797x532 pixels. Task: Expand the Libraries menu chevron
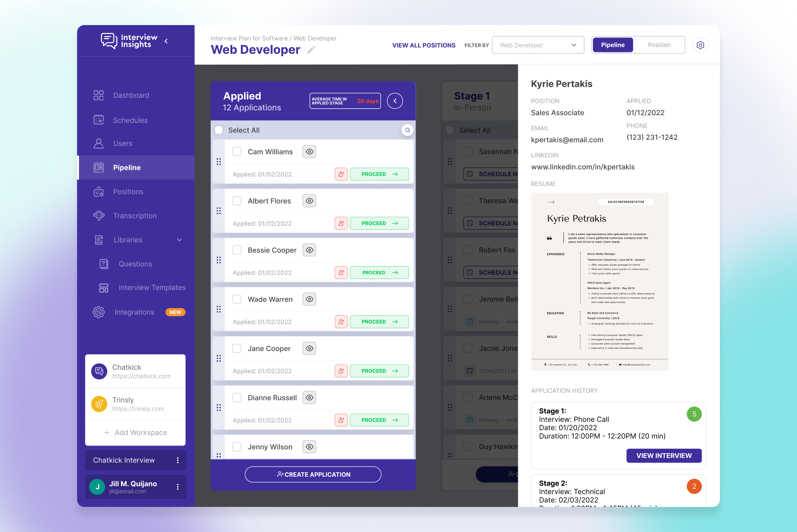pyautogui.click(x=180, y=240)
